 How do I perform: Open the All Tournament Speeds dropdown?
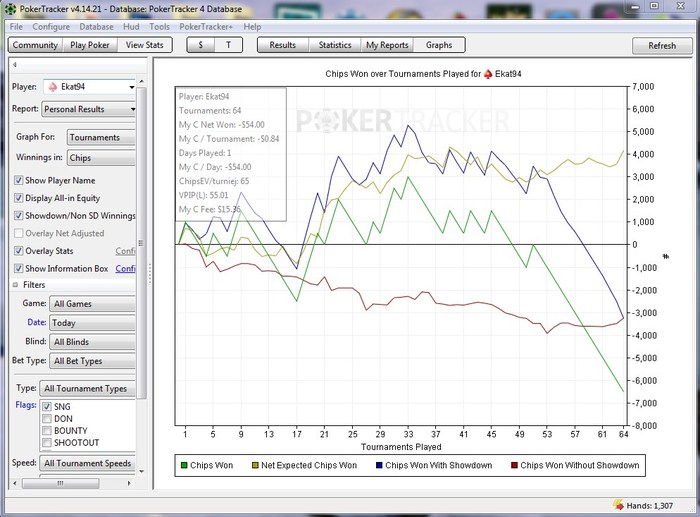[x=87, y=463]
